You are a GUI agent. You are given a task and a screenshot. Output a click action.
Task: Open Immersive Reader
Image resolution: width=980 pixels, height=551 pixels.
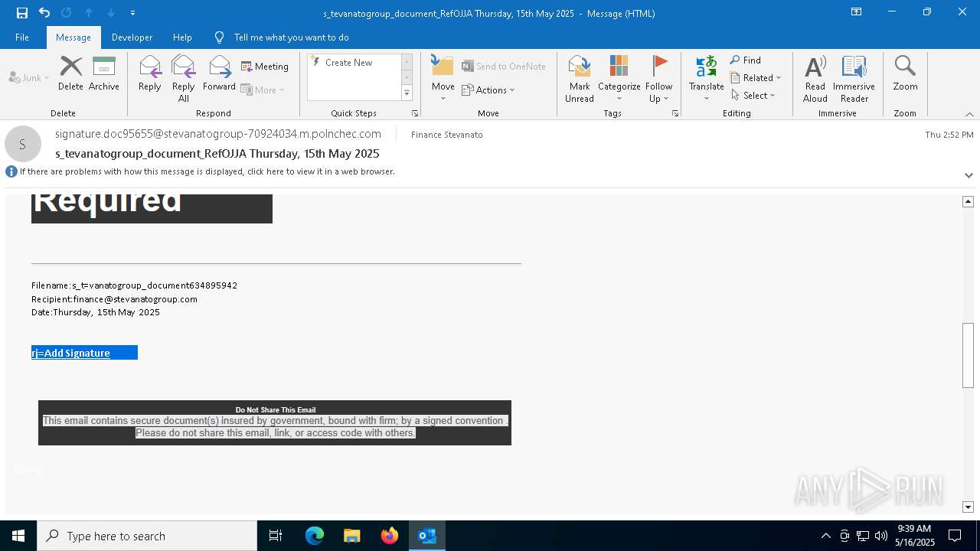854,79
